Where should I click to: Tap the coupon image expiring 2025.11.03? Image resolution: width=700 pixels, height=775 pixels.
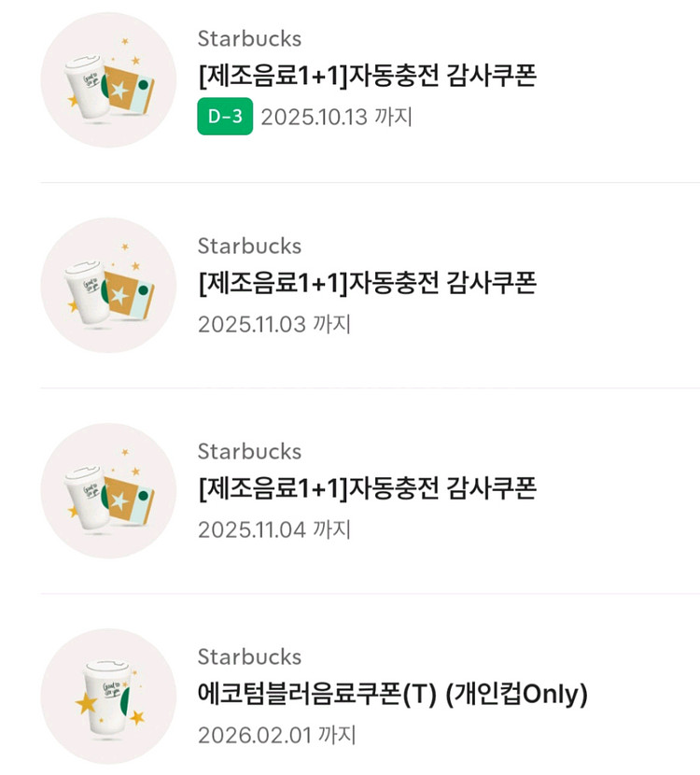108,285
